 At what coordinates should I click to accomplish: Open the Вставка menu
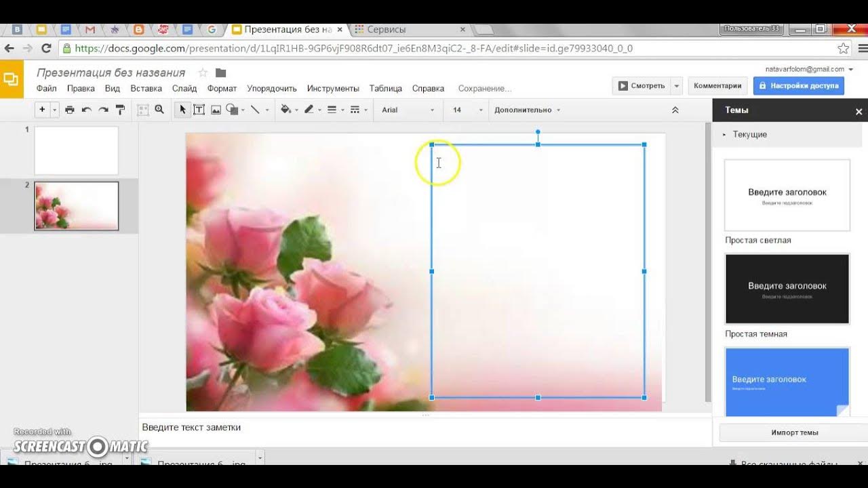pyautogui.click(x=146, y=88)
